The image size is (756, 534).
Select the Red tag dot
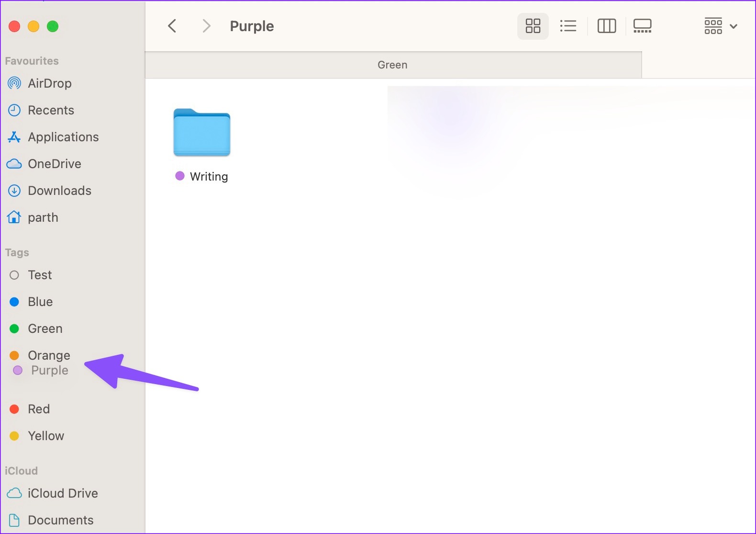click(x=14, y=409)
